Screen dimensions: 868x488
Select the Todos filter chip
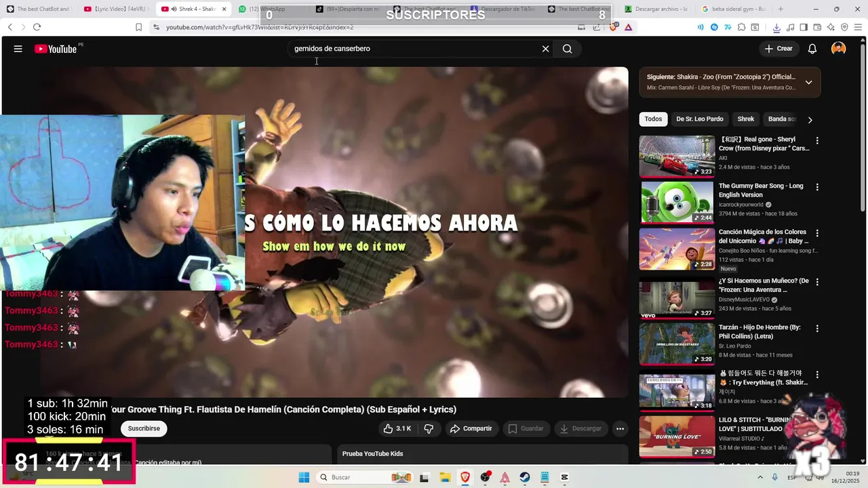click(653, 119)
